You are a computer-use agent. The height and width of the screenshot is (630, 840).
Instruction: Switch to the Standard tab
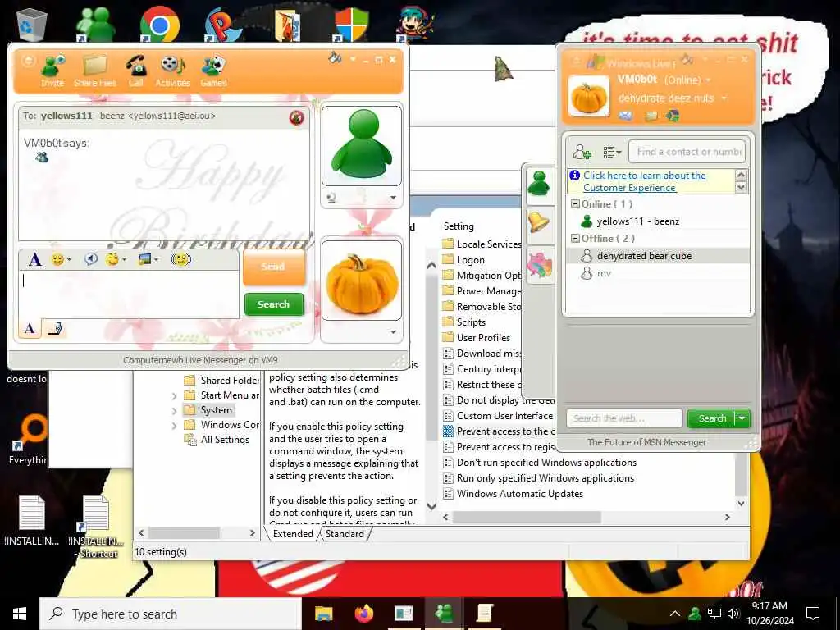(345, 533)
